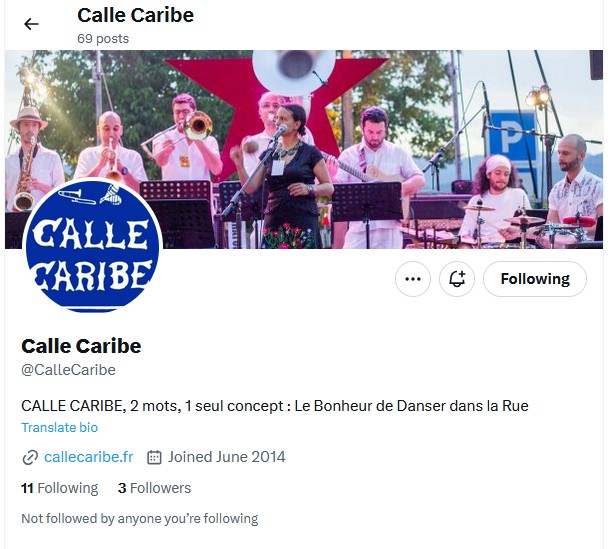Open the callecaribe.fr website link

tap(88, 457)
